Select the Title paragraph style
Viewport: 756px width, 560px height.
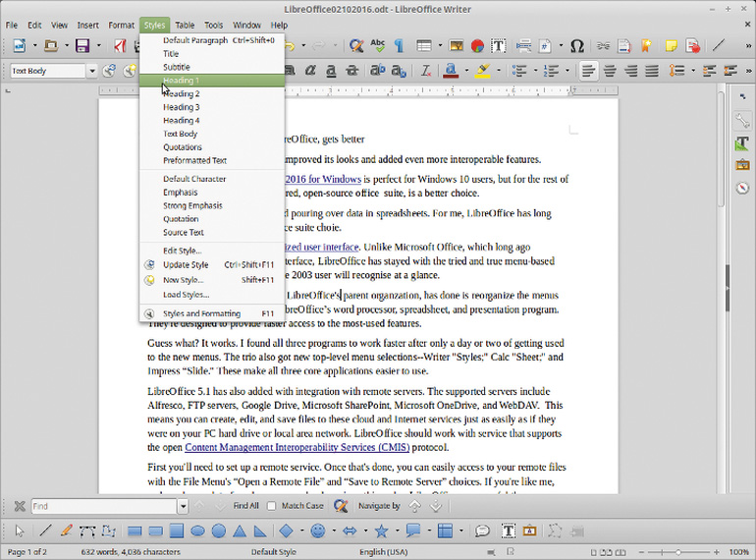[212, 53]
